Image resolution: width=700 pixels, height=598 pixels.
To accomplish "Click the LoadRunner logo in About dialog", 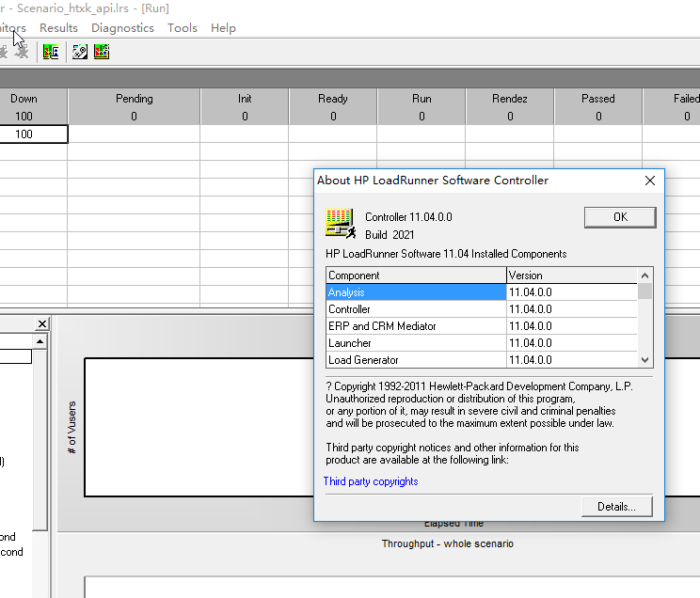I will click(341, 223).
